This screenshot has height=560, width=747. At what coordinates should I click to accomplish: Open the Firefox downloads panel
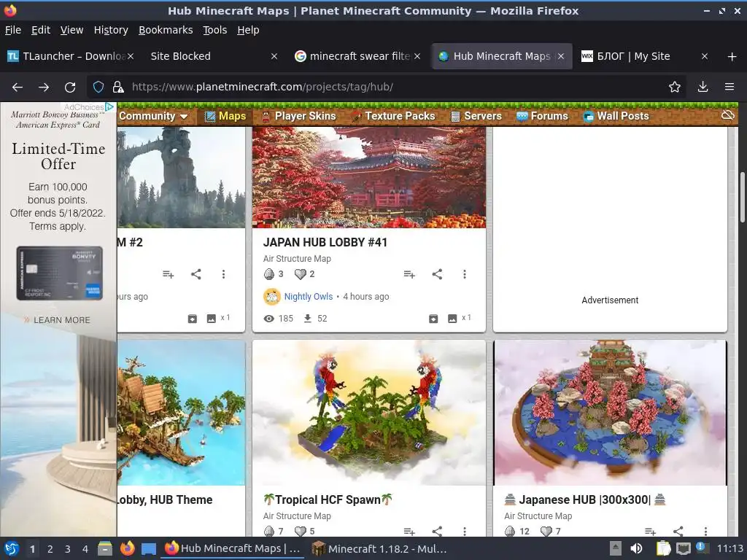pos(703,87)
